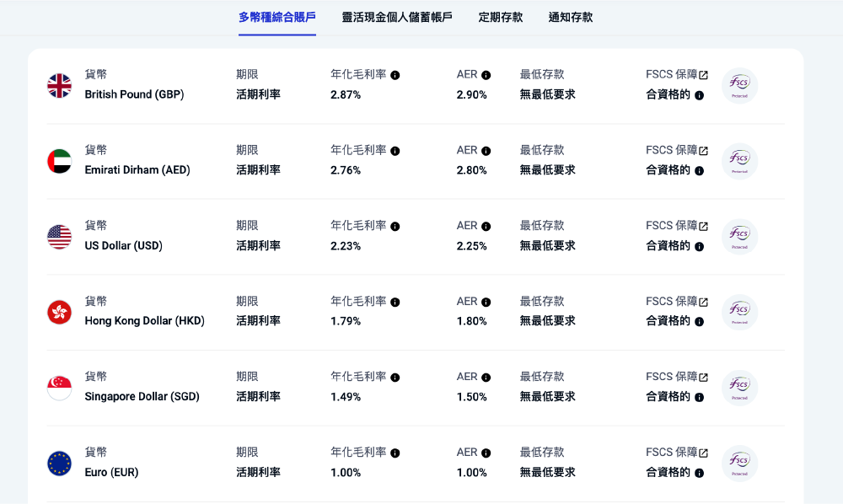843x504 pixels.
Task: Click the 合資格的 info icon in the AED row
Action: (x=698, y=169)
